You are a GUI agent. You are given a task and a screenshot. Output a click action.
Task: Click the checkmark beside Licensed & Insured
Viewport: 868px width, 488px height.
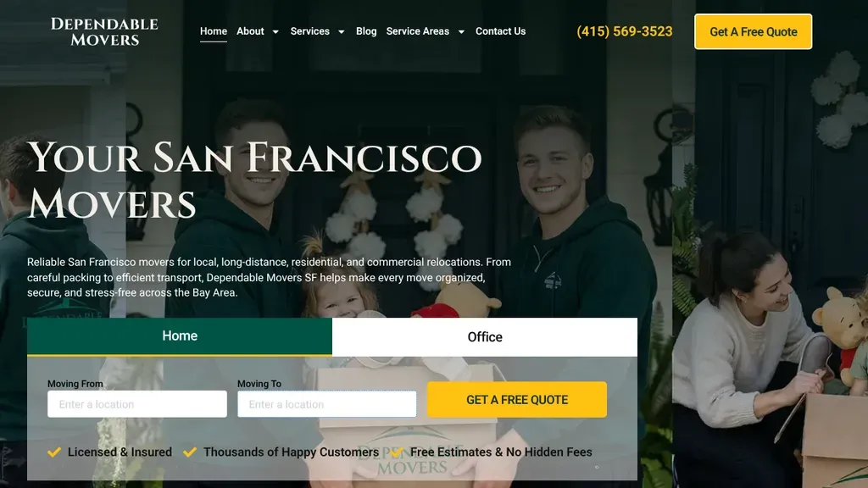[54, 452]
